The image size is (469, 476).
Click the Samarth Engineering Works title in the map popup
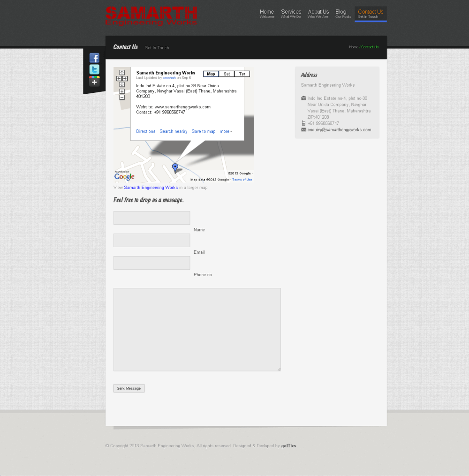(166, 73)
